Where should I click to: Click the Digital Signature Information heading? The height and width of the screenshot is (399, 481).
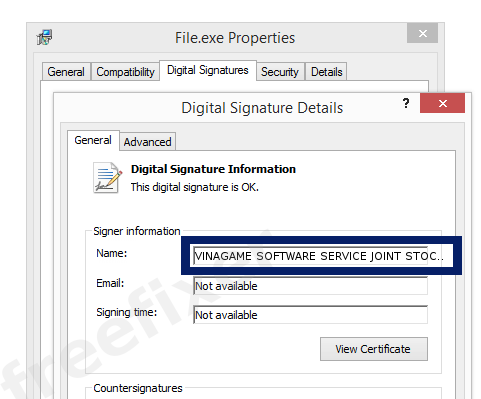213,169
